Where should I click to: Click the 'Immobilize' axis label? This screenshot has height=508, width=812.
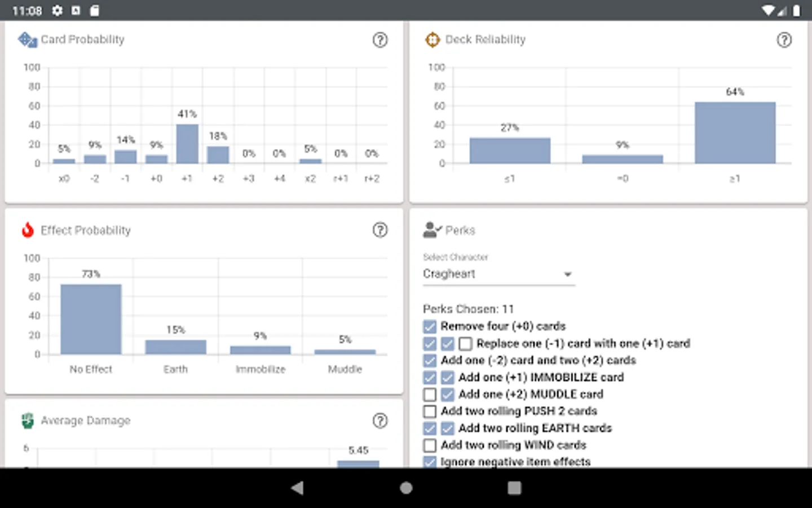261,369
